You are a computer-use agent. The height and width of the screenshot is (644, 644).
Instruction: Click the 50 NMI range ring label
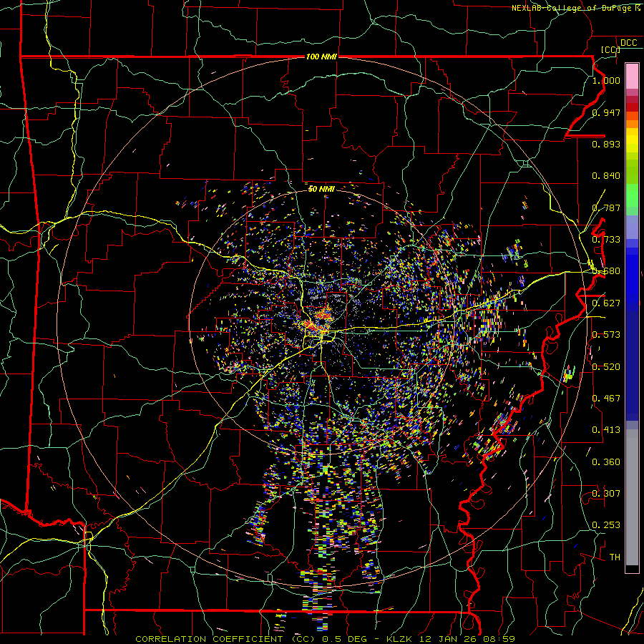pos(321,189)
